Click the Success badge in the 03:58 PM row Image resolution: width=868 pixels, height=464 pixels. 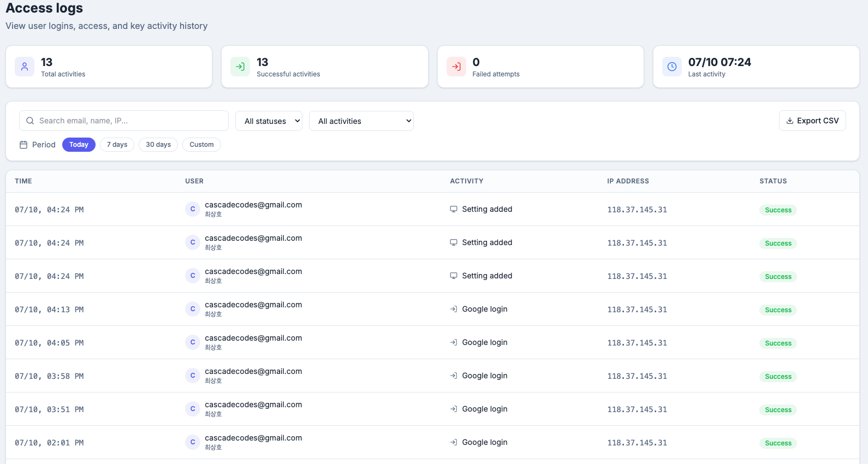pyautogui.click(x=778, y=377)
